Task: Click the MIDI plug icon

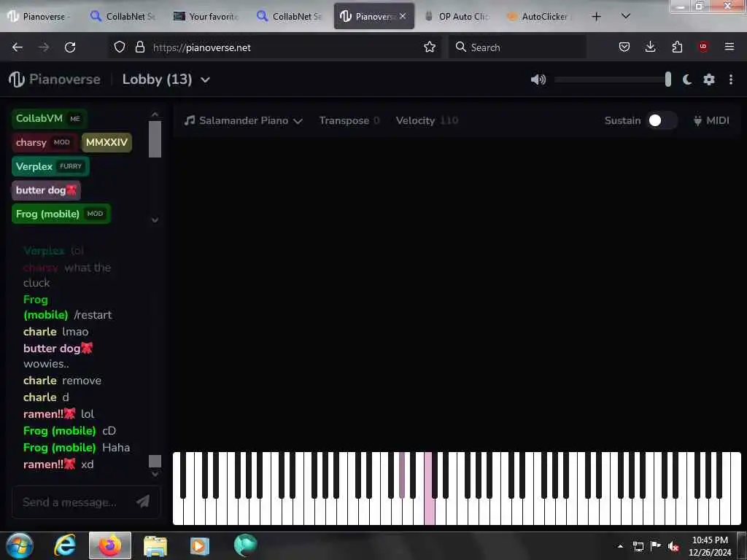Action: coord(697,120)
